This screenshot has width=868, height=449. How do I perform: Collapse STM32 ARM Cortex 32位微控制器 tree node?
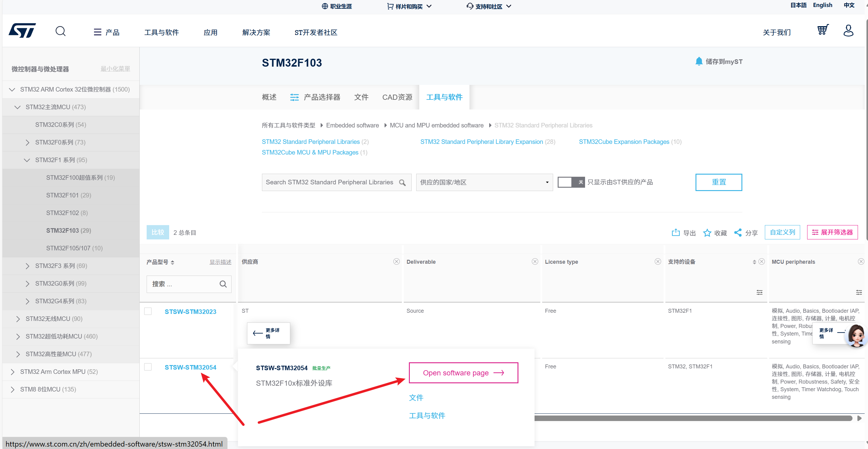(x=12, y=89)
